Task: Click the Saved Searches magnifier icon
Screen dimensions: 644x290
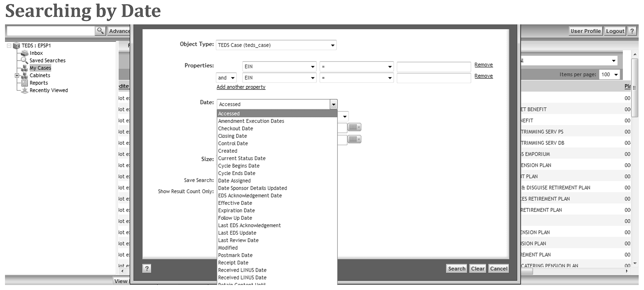Action: coord(24,60)
